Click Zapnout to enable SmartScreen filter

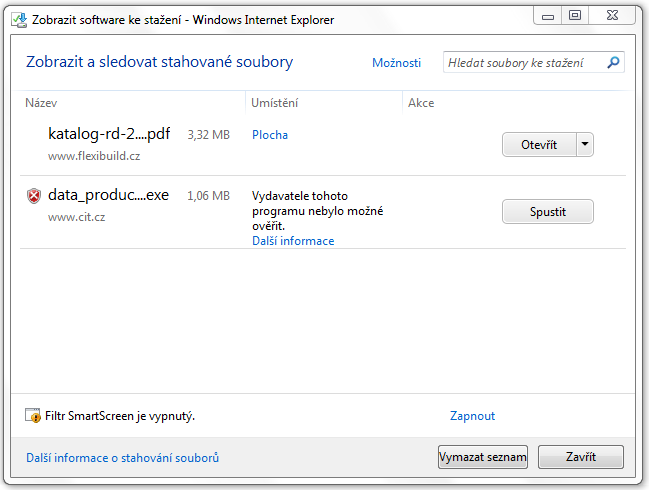click(x=472, y=416)
